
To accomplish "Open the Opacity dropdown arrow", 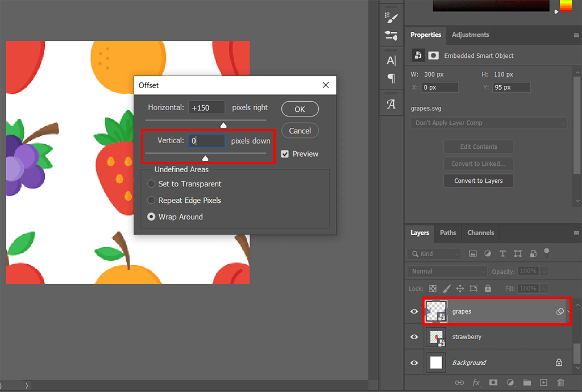I will coord(544,272).
